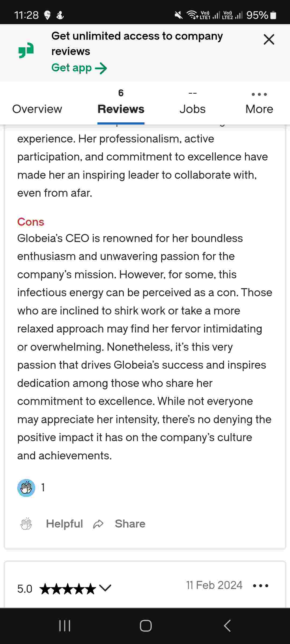Viewport: 290px width, 644px height.
Task: Expand the 5.0 star rating breakdown
Action: pyautogui.click(x=105, y=588)
